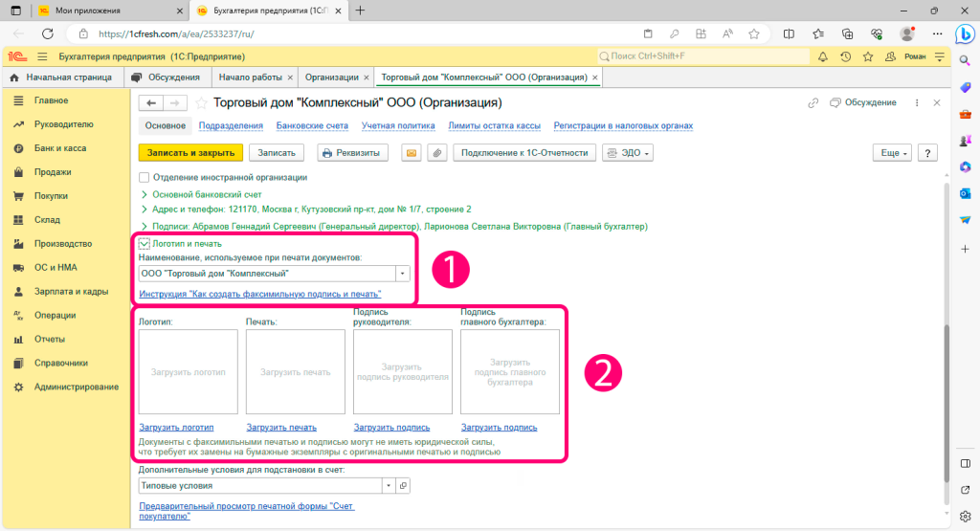Open the Учетная политика form tab
The width and height of the screenshot is (980, 531).
pos(398,125)
